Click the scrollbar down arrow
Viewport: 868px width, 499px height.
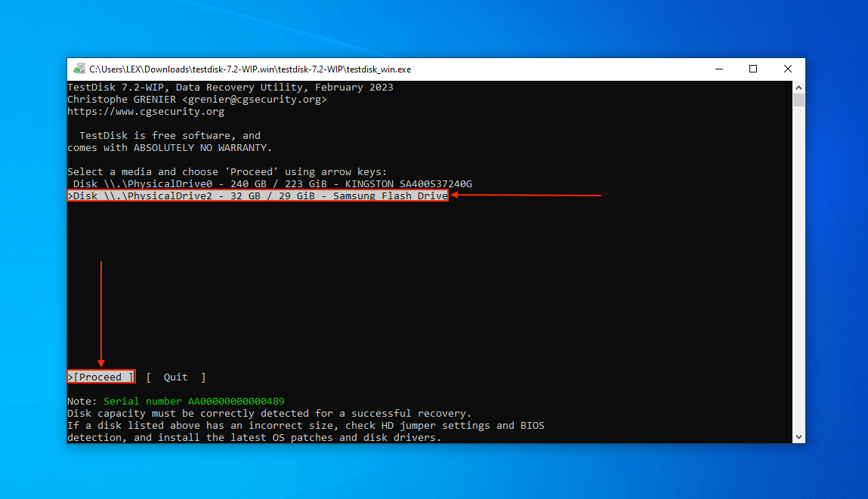pyautogui.click(x=798, y=437)
